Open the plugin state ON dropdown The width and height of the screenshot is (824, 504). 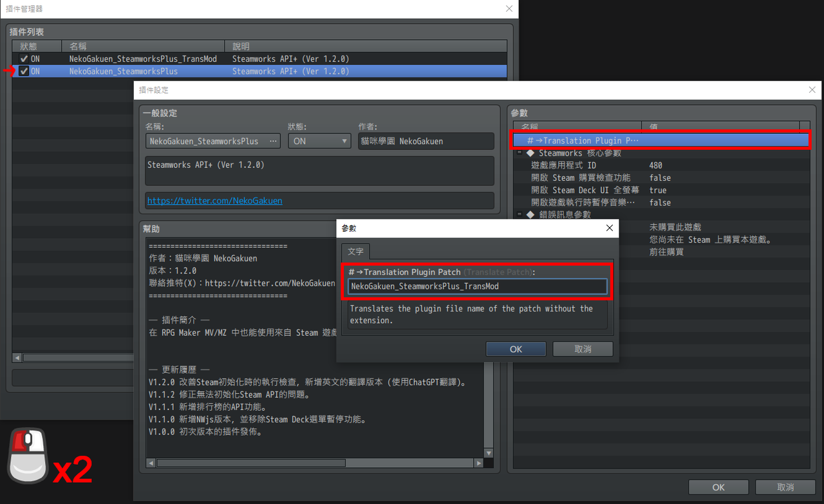pos(319,141)
